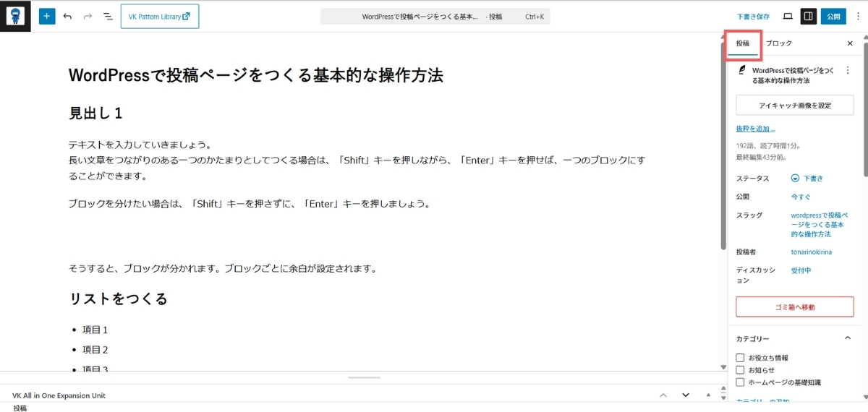Change the status 下書き
Screen dimensions: 868x412
807,178
